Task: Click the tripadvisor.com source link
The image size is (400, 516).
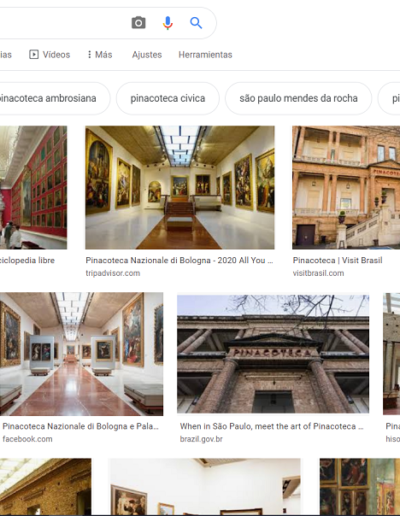Action: (113, 273)
